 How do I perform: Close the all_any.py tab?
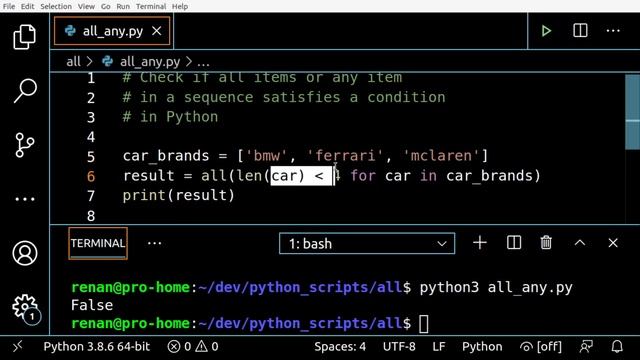point(157,31)
